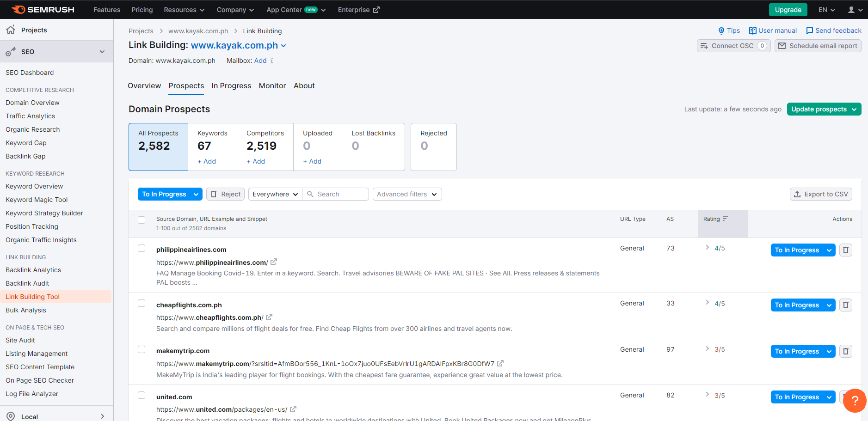Image resolution: width=868 pixels, height=421 pixels.
Task: Add uploaded prospects via + Add
Action: [x=312, y=161]
